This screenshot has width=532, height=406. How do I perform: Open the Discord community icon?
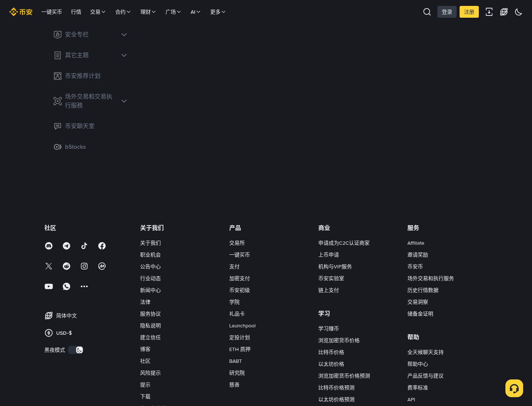49,246
